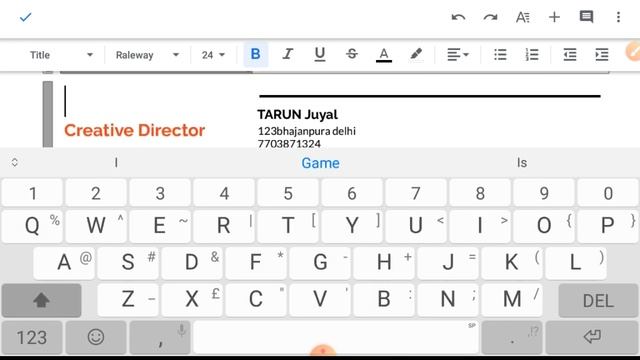Choose the suggestion "Game"

(x=320, y=163)
